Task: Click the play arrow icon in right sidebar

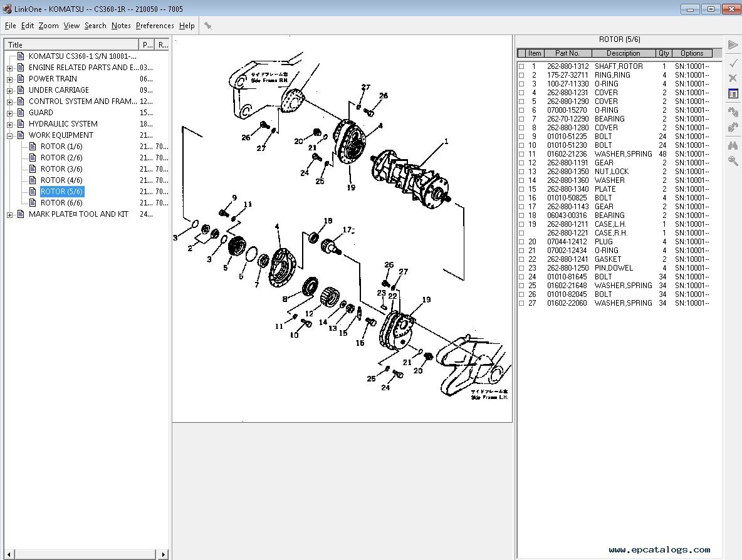Action: pos(733,44)
